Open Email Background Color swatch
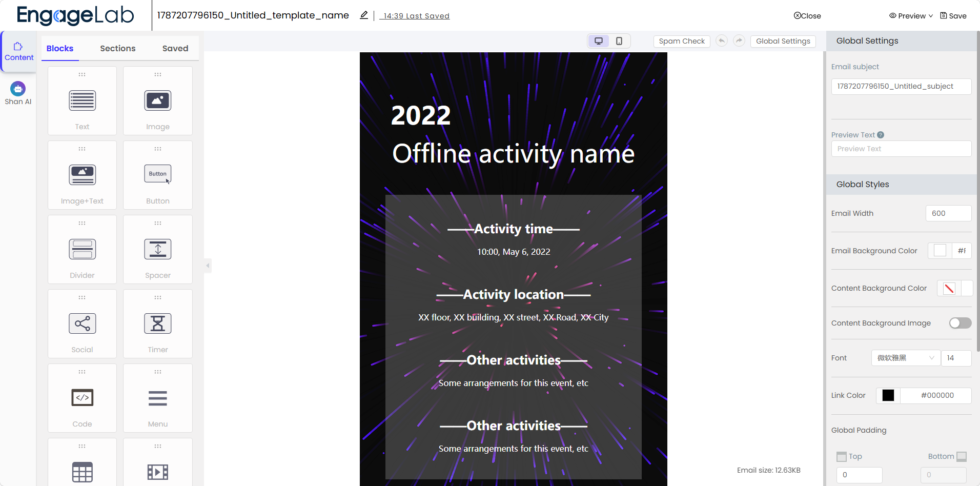The image size is (980, 486). (x=940, y=251)
